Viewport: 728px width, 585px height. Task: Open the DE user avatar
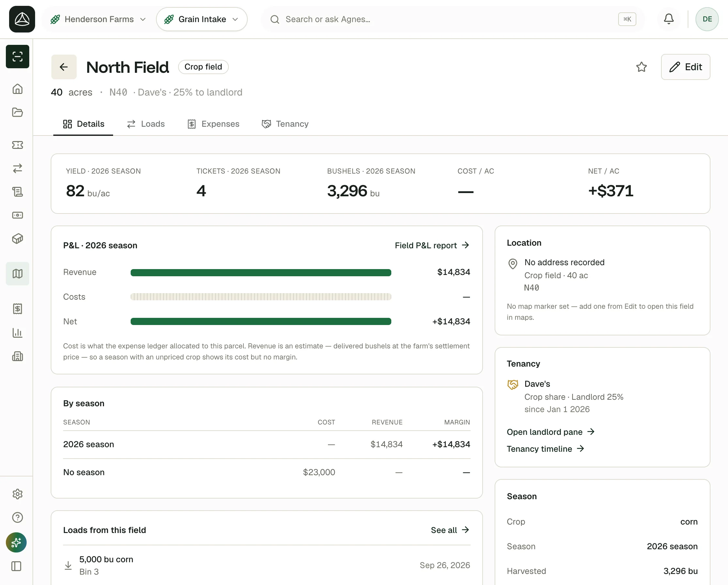(x=707, y=19)
